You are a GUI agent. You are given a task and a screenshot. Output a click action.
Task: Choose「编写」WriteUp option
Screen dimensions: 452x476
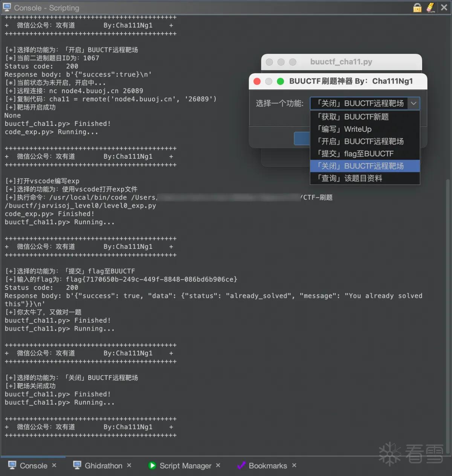(x=365, y=129)
